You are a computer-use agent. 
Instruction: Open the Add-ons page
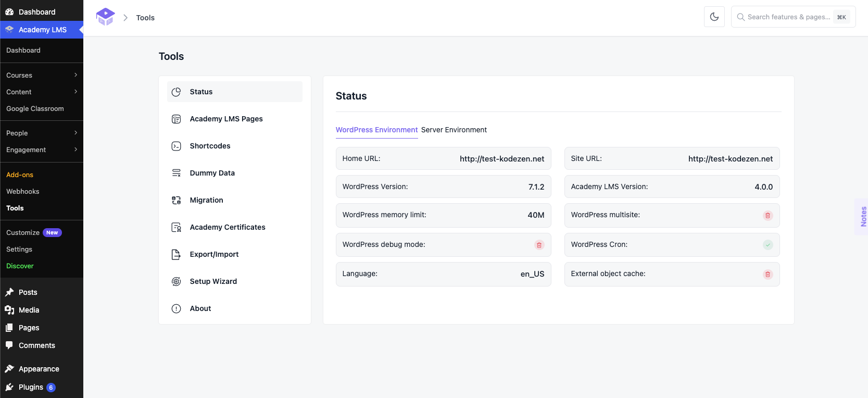pos(20,175)
